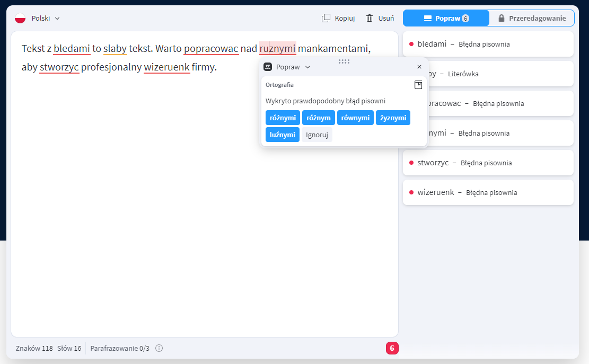Apply suggestion luźnymi
The height and width of the screenshot is (364, 589).
pos(283,135)
